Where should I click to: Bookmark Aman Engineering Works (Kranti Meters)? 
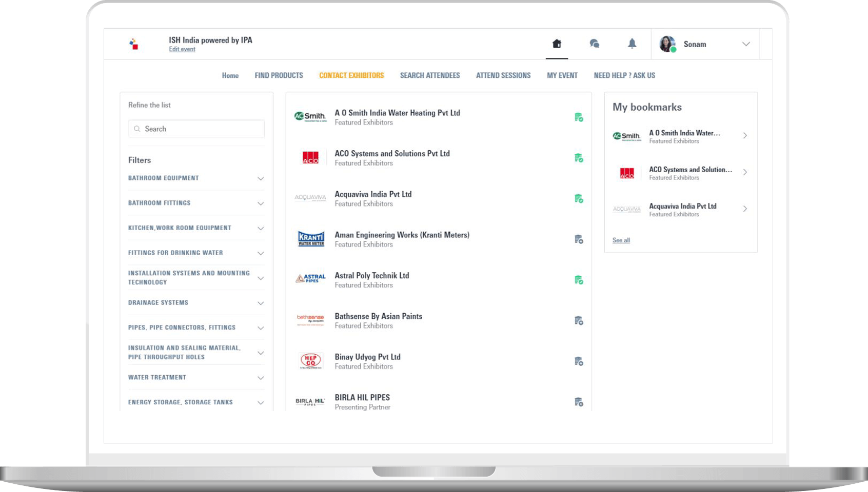(579, 239)
